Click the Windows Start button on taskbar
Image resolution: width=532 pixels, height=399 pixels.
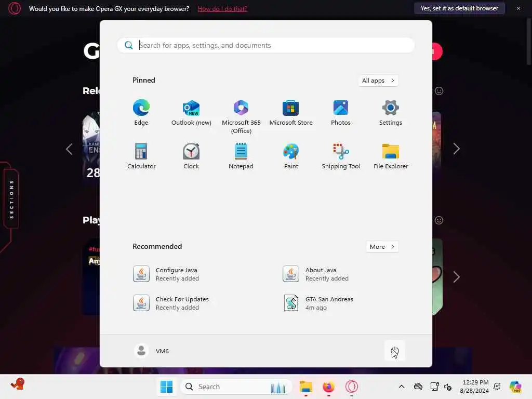(x=166, y=387)
